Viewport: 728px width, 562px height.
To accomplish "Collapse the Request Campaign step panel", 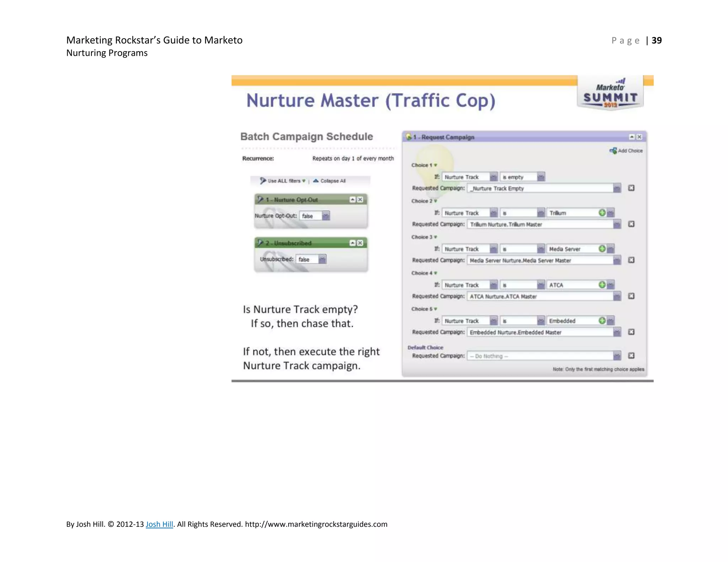I will click(632, 137).
